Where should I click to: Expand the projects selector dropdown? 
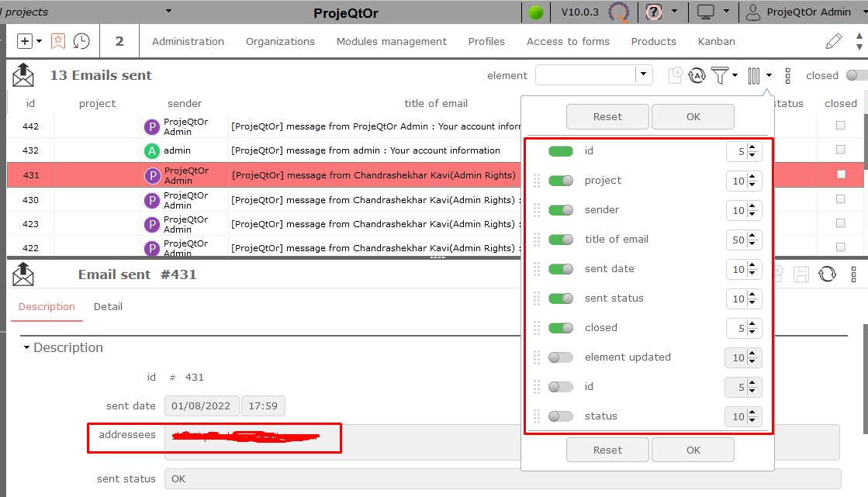click(x=168, y=11)
